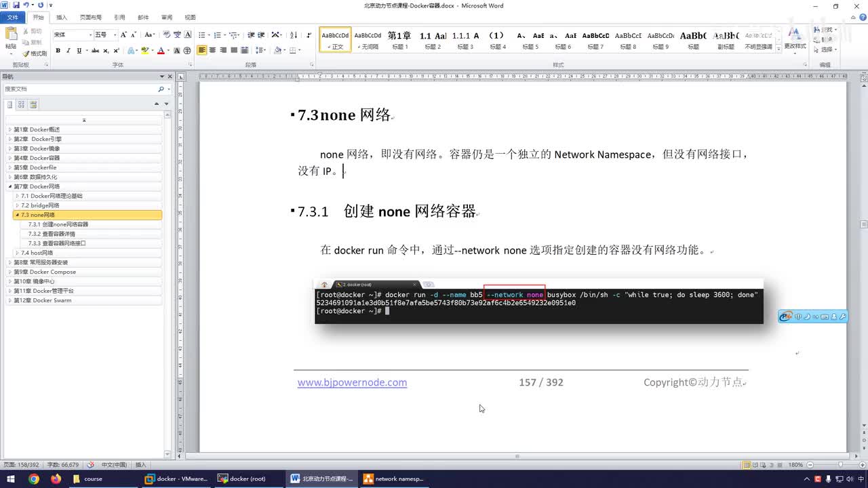The height and width of the screenshot is (488, 868).
Task: Apply the 正文 style
Action: pos(336,40)
